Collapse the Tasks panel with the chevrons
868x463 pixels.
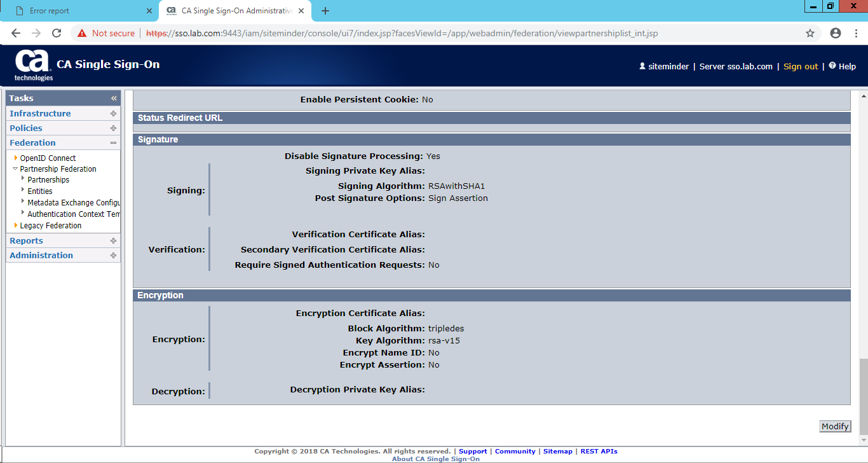[x=114, y=99]
